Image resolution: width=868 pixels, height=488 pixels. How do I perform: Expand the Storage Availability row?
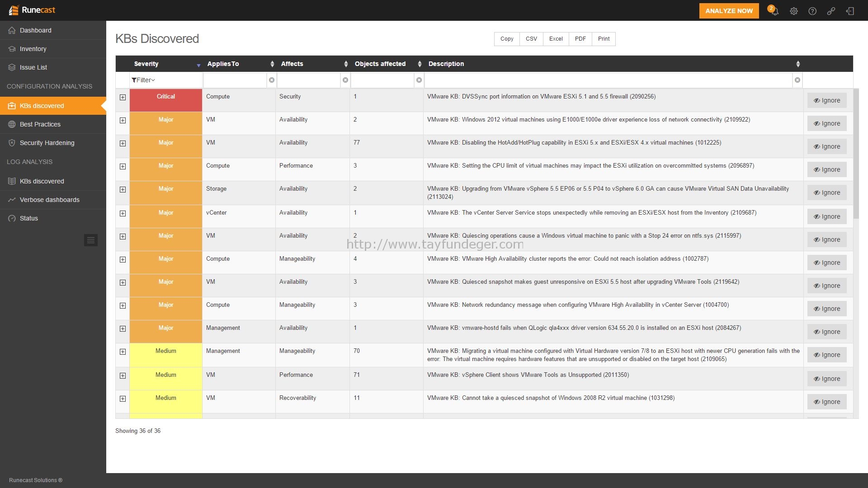click(123, 189)
